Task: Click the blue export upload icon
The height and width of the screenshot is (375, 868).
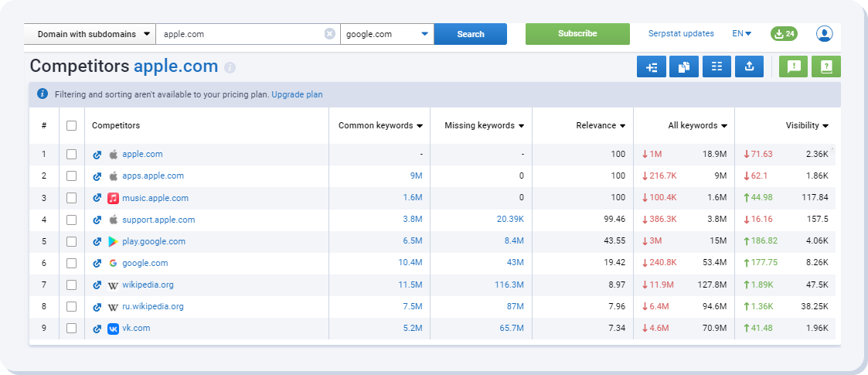Action: coord(749,67)
